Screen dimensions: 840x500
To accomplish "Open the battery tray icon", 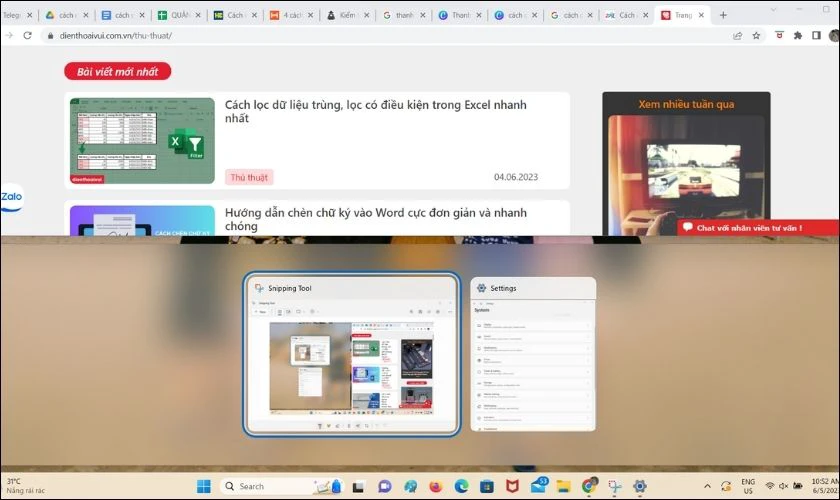I will tap(798, 486).
